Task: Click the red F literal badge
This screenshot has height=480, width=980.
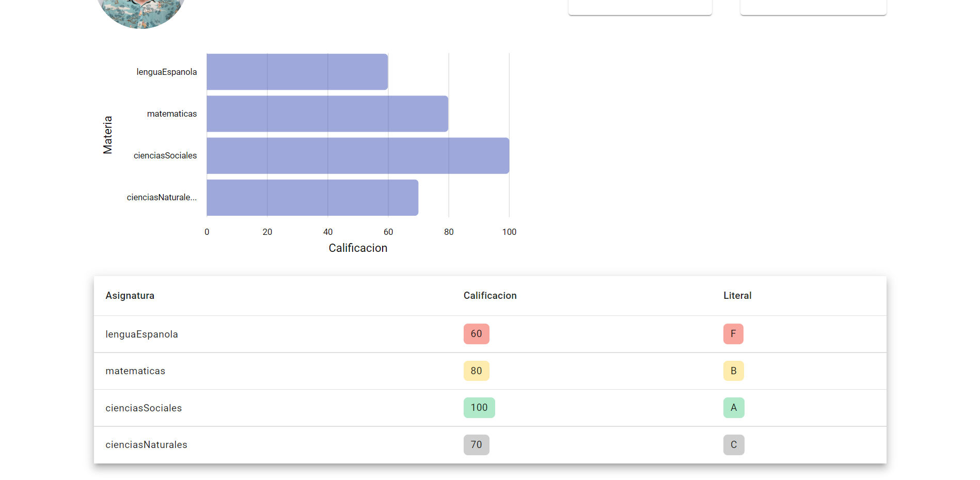Action: tap(733, 334)
